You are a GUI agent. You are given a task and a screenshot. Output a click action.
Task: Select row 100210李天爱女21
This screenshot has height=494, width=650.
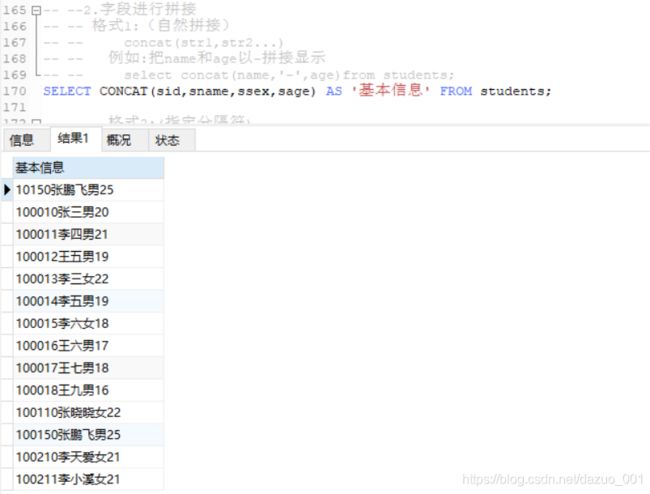click(88, 457)
